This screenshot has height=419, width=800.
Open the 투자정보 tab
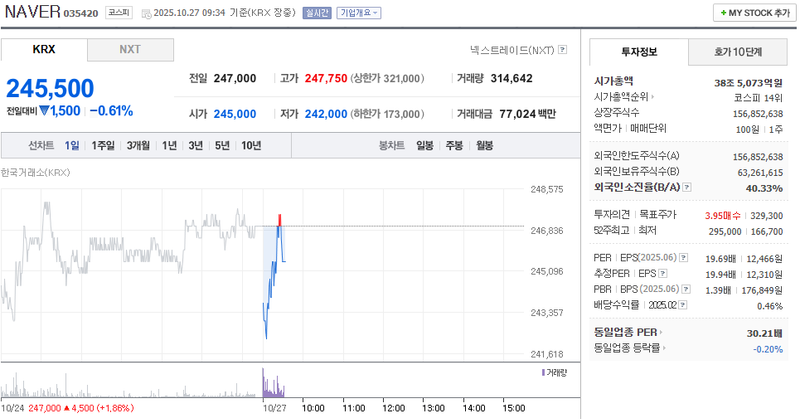click(x=639, y=52)
